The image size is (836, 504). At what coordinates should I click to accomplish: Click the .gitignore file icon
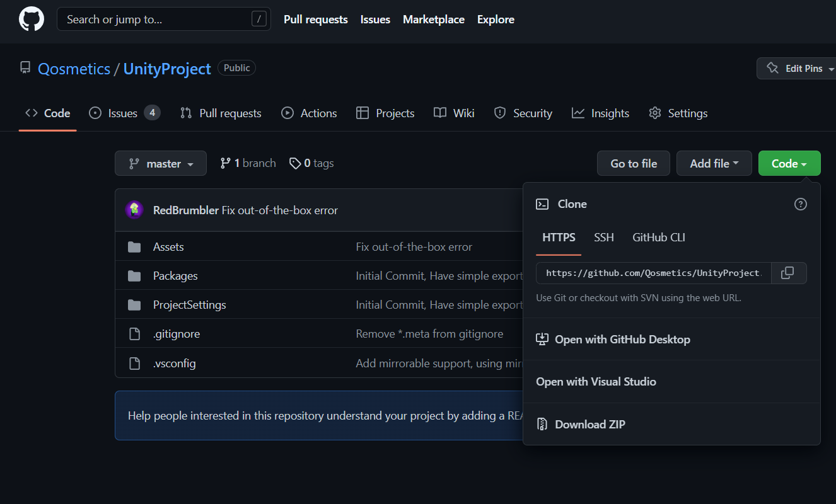click(x=134, y=334)
